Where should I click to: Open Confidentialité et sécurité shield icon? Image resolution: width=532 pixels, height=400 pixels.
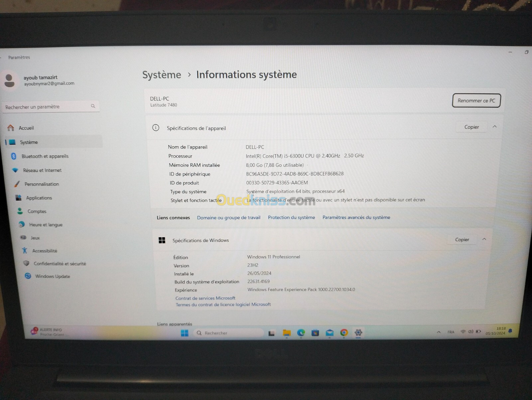coord(26,263)
